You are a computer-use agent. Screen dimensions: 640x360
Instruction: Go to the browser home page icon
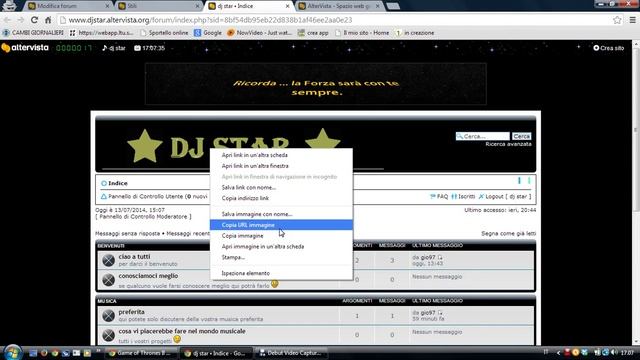pos(48,20)
